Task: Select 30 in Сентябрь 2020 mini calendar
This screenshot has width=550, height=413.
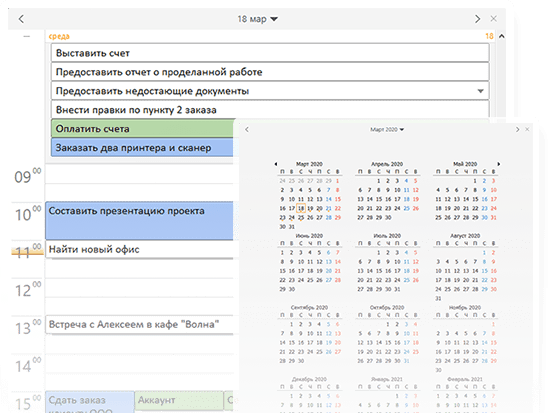Action: (x=301, y=361)
